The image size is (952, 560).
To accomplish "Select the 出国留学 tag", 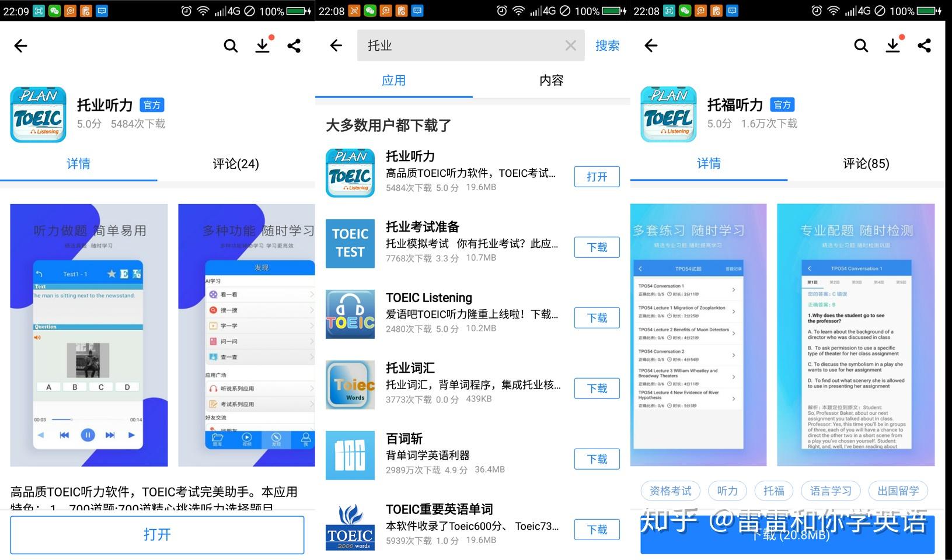I will click(x=898, y=491).
